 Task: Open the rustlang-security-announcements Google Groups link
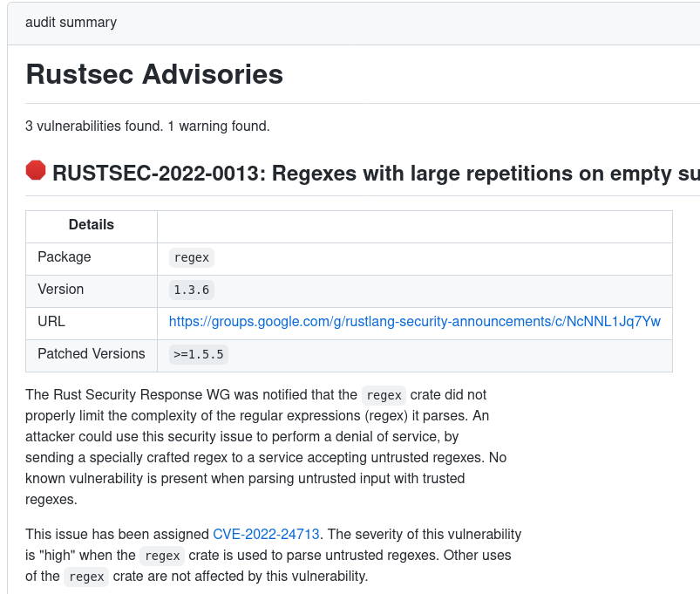coord(415,322)
